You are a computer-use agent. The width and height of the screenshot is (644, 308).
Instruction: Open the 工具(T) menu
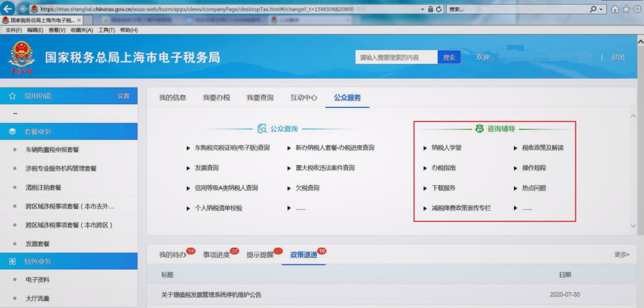107,30
